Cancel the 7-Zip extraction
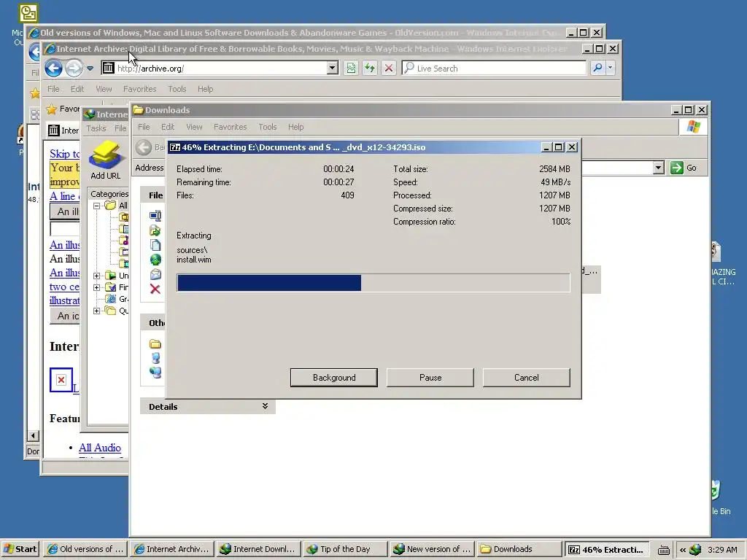The height and width of the screenshot is (560, 747). coord(527,378)
